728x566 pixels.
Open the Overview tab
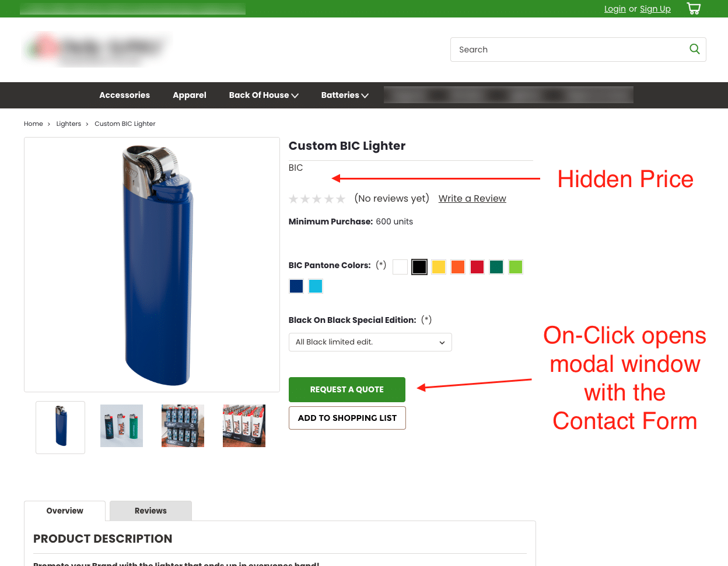coord(65,511)
